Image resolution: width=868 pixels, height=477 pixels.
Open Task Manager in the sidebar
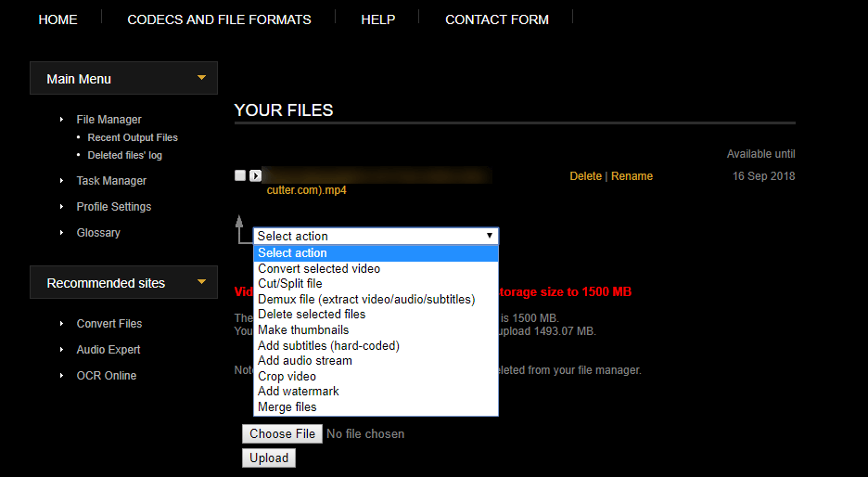coord(111,181)
